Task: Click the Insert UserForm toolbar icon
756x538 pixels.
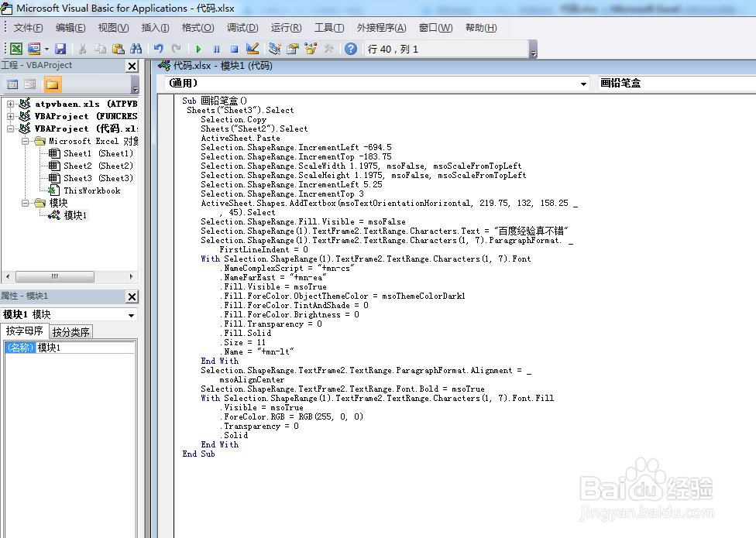Action: 34,49
